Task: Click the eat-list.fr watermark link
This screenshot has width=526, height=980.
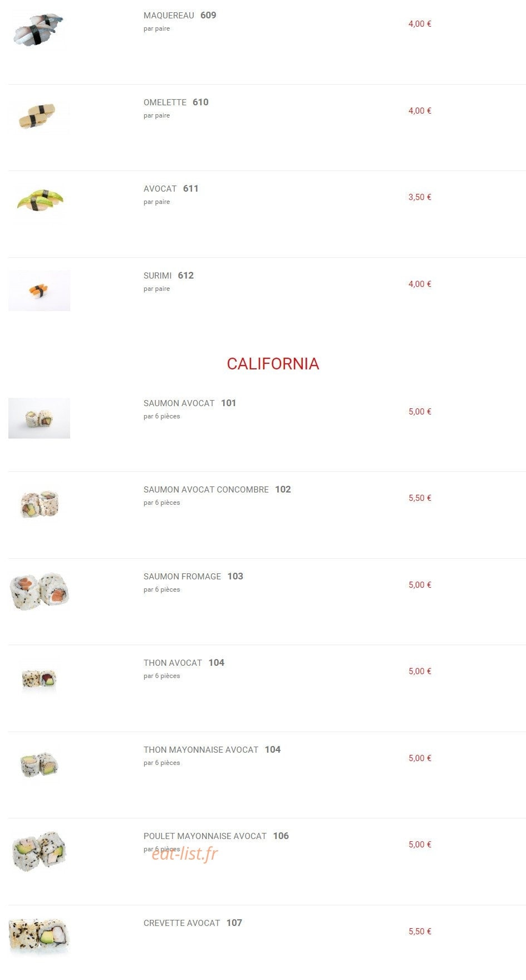Action: point(185,854)
